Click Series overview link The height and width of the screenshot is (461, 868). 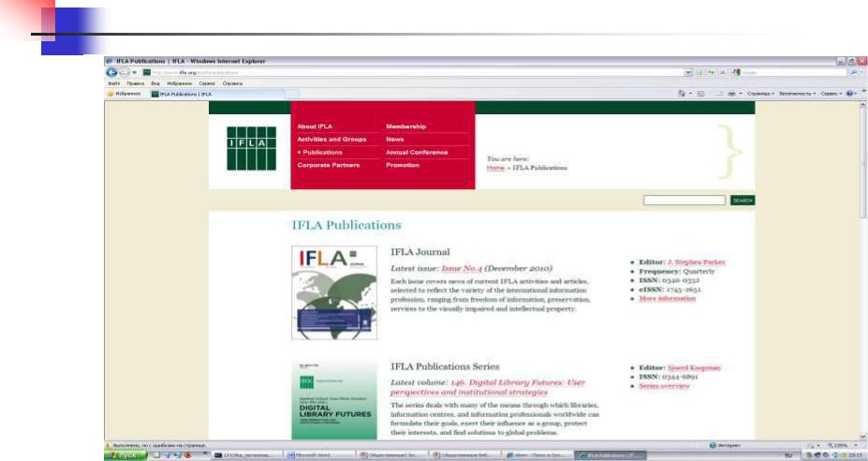[664, 386]
